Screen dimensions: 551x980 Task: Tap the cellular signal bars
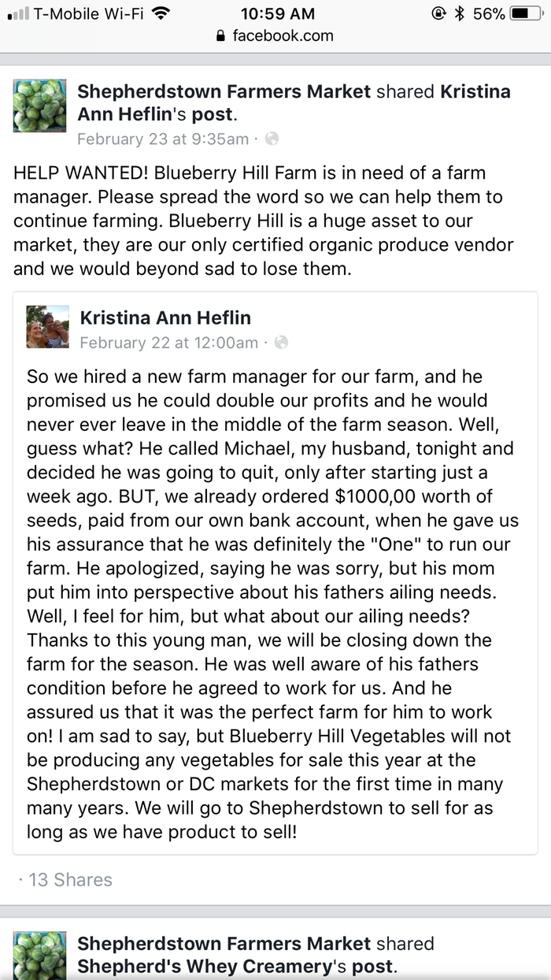tap(17, 14)
